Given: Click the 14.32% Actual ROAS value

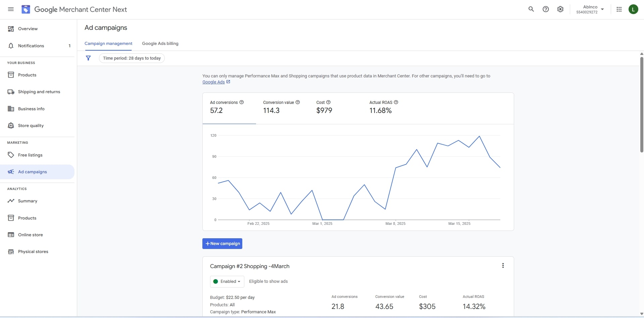Looking at the screenshot, I should pyautogui.click(x=474, y=307).
